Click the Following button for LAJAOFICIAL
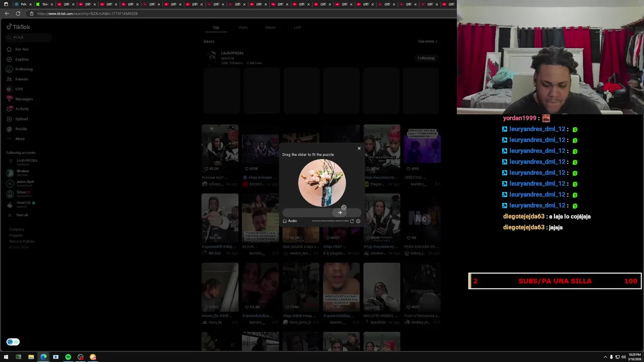644x362 pixels. tap(426, 58)
